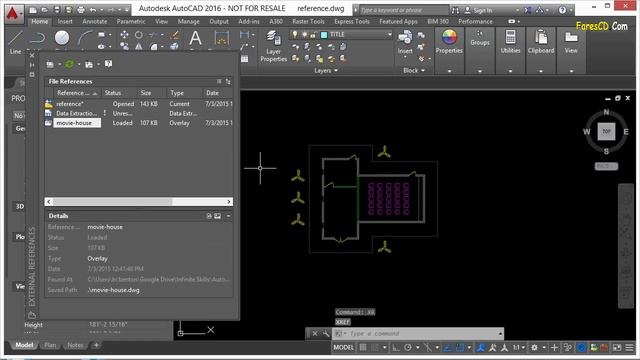Click TOP face of ViewCube

[606, 131]
